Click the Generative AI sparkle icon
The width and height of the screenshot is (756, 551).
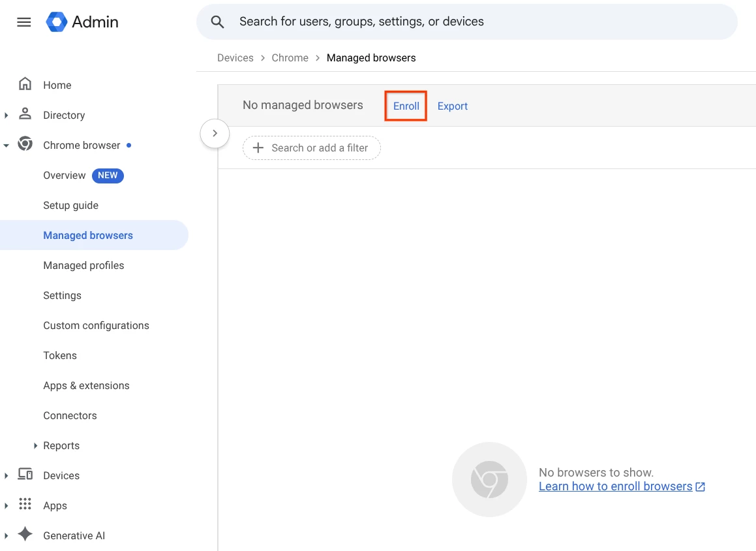pos(25,534)
